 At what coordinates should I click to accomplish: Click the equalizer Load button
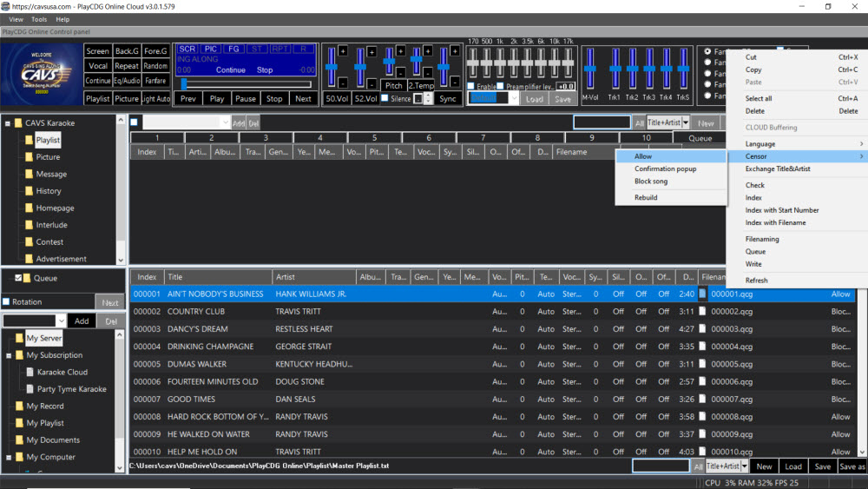pos(534,99)
